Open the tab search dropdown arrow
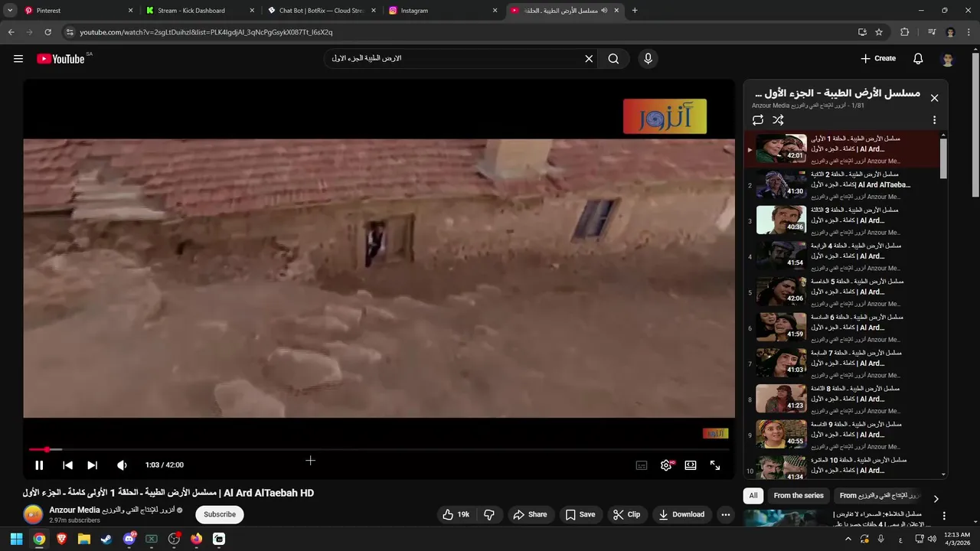Viewport: 980px width, 551px height. tap(10, 11)
